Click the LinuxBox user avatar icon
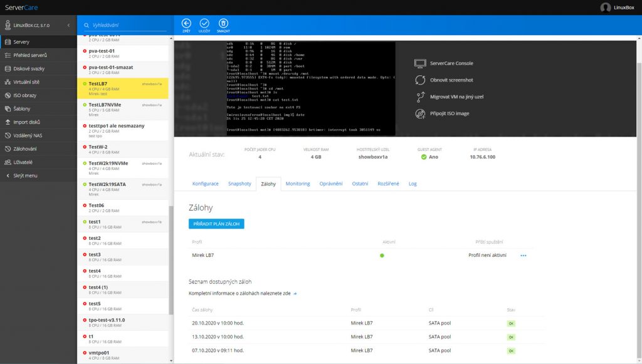 606,8
